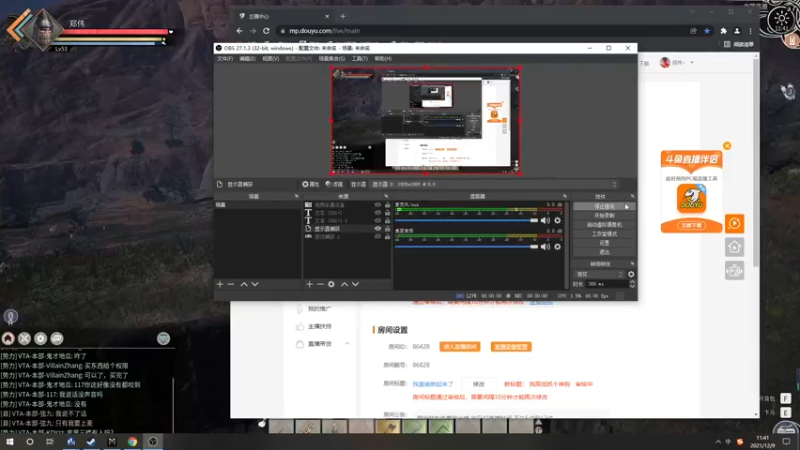This screenshot has height=450, width=800.
Task: Pop out the 场景 scenes dock
Action: (296, 196)
